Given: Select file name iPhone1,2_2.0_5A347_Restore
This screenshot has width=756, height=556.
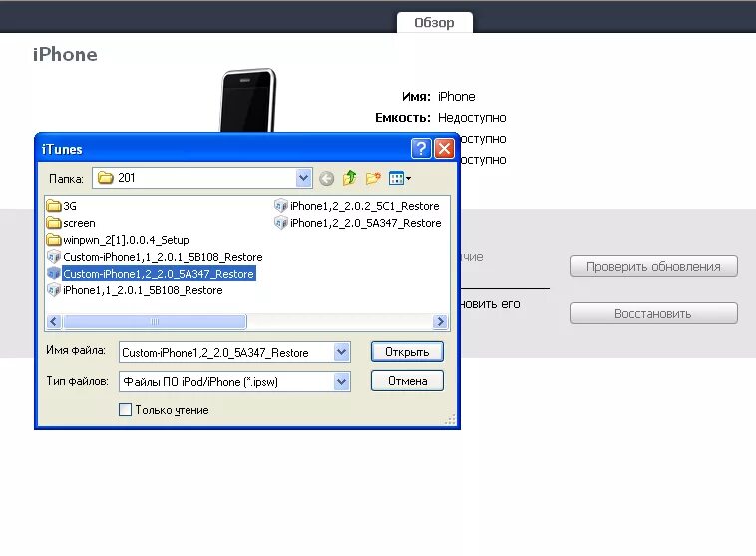Looking at the screenshot, I should [x=365, y=223].
